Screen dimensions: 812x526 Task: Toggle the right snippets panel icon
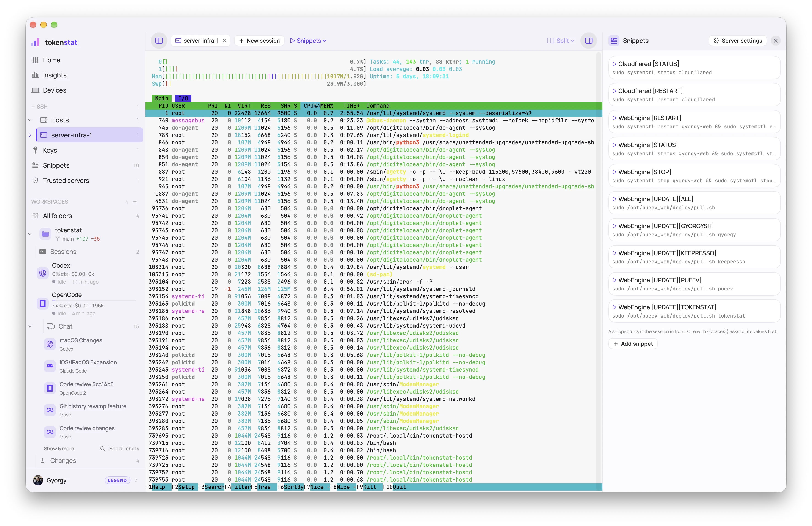(x=588, y=41)
